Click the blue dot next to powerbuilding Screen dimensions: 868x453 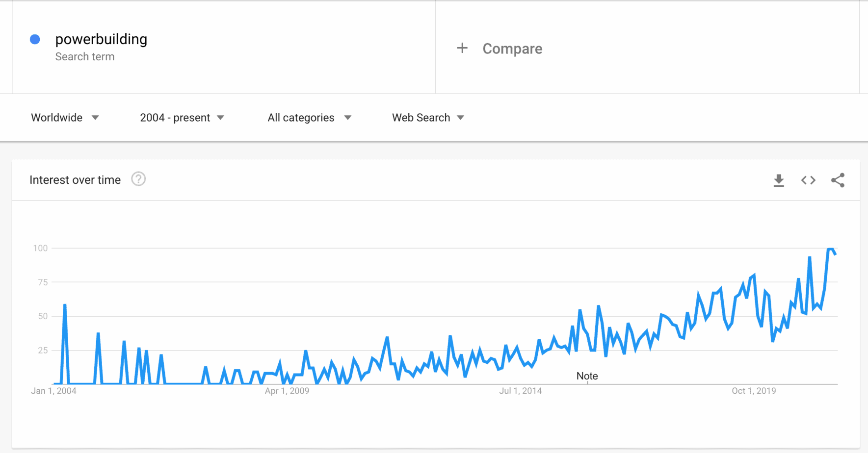pyautogui.click(x=35, y=39)
